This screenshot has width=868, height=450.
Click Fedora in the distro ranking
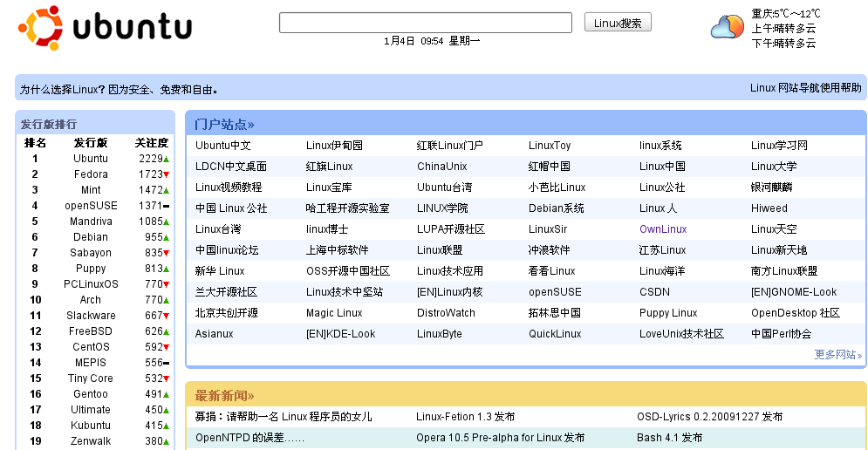pos(91,174)
